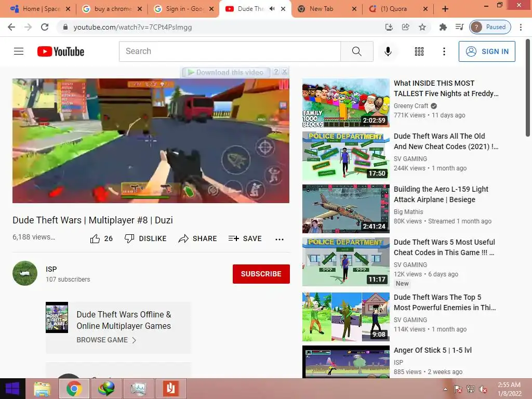Viewport: 532px width, 399px height.
Task: Close the download video bar
Action: click(x=285, y=72)
